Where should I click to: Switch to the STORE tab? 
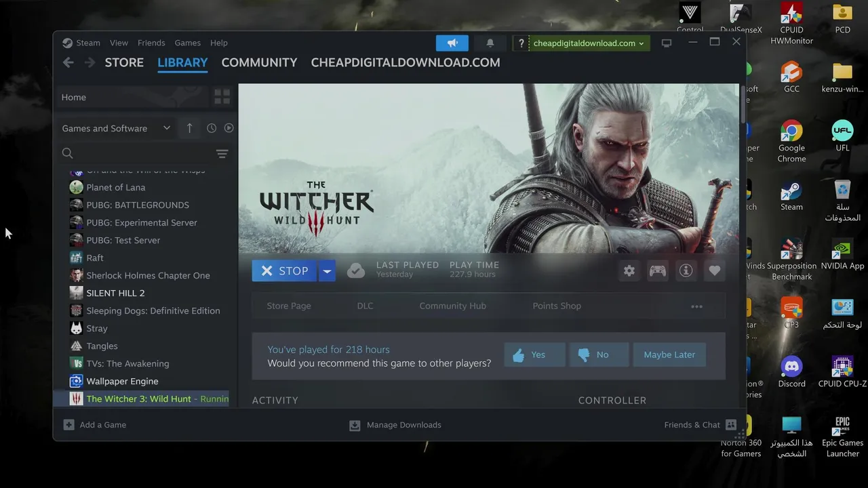click(124, 62)
